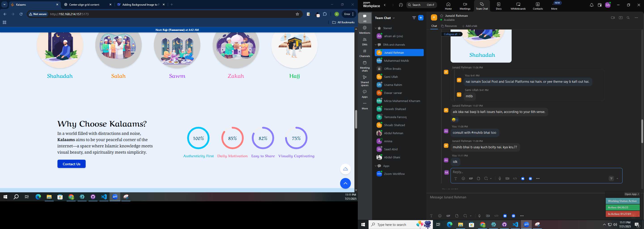Open Contacts in Zoom
Image resolution: width=644 pixels, height=229 pixels.
[538, 6]
